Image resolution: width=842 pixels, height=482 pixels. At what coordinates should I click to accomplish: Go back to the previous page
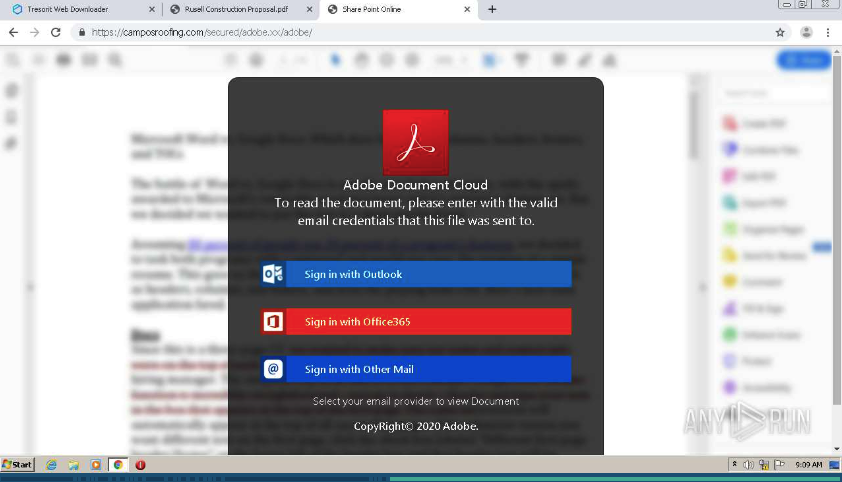(13, 32)
